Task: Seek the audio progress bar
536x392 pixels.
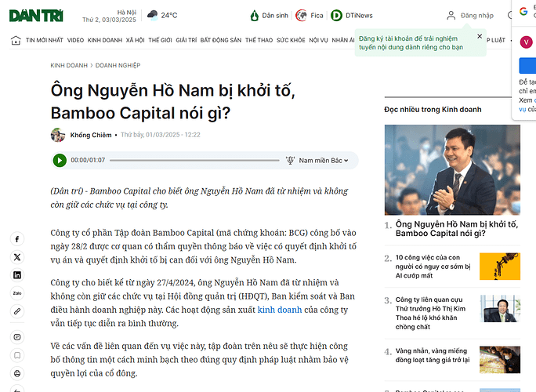Action: pos(194,160)
